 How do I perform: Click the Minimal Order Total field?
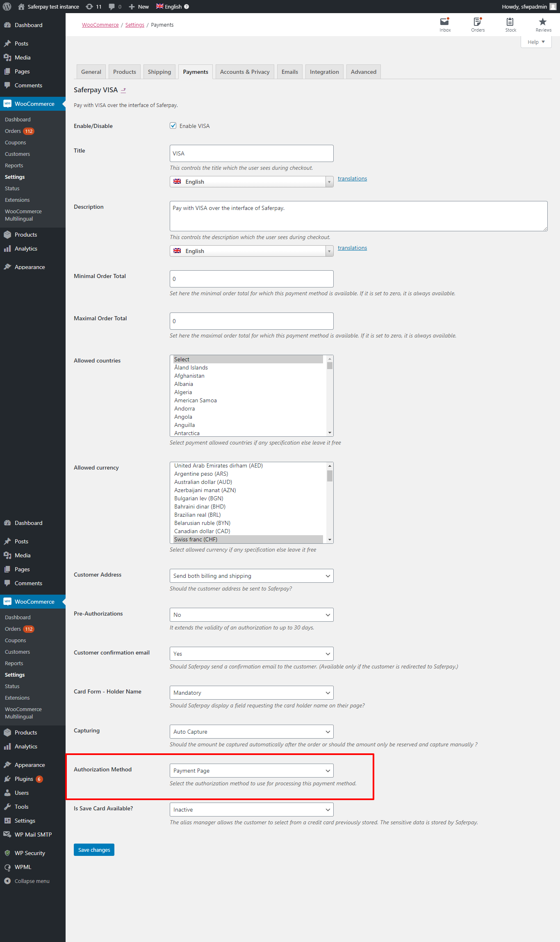pyautogui.click(x=251, y=279)
